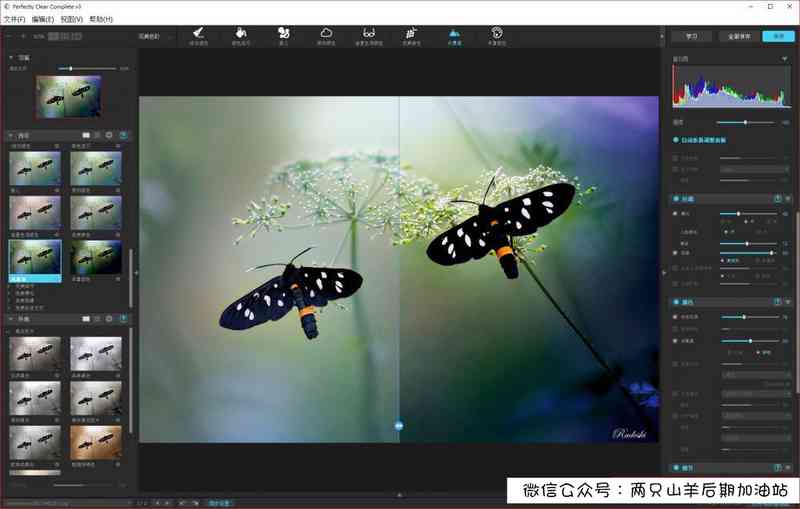Open the 帮助(H) menu
This screenshot has width=800, height=509.
[101, 19]
